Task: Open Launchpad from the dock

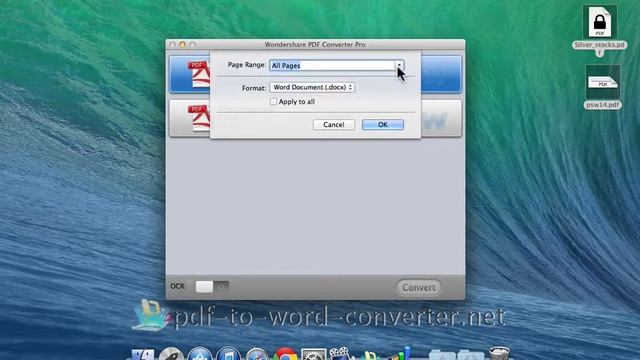Action: click(x=171, y=354)
